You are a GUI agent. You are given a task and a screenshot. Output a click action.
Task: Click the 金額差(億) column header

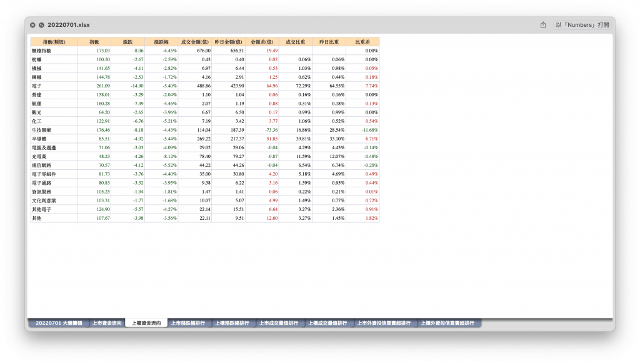pyautogui.click(x=262, y=42)
